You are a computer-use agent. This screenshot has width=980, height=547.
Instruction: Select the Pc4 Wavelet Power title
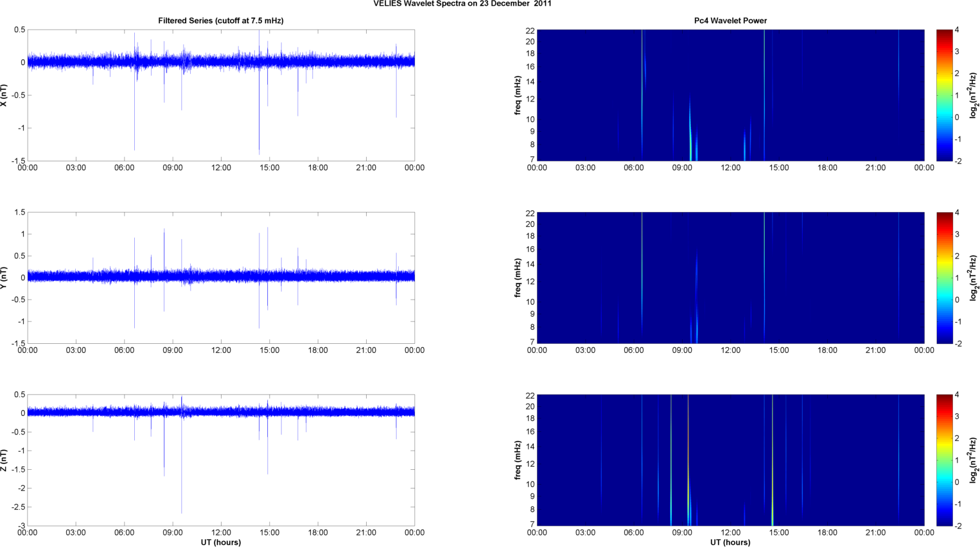click(730, 21)
